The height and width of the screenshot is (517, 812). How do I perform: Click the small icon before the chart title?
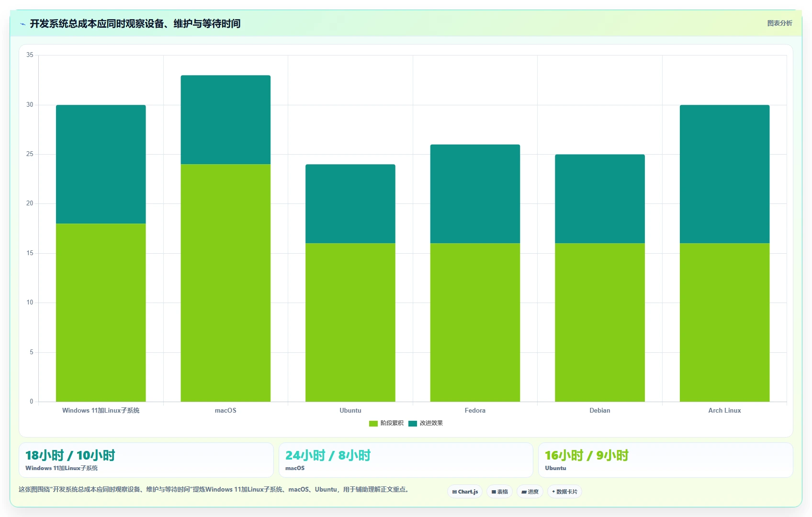point(23,24)
